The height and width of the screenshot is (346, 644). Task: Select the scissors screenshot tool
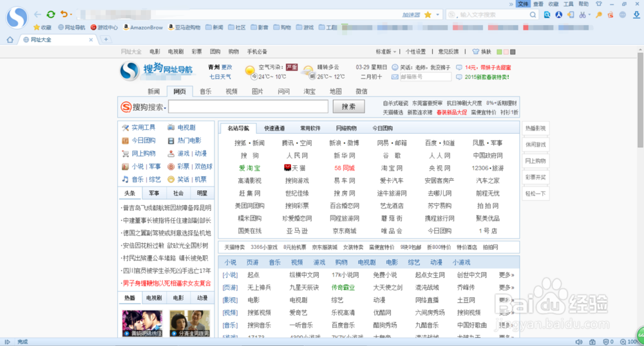click(x=582, y=15)
